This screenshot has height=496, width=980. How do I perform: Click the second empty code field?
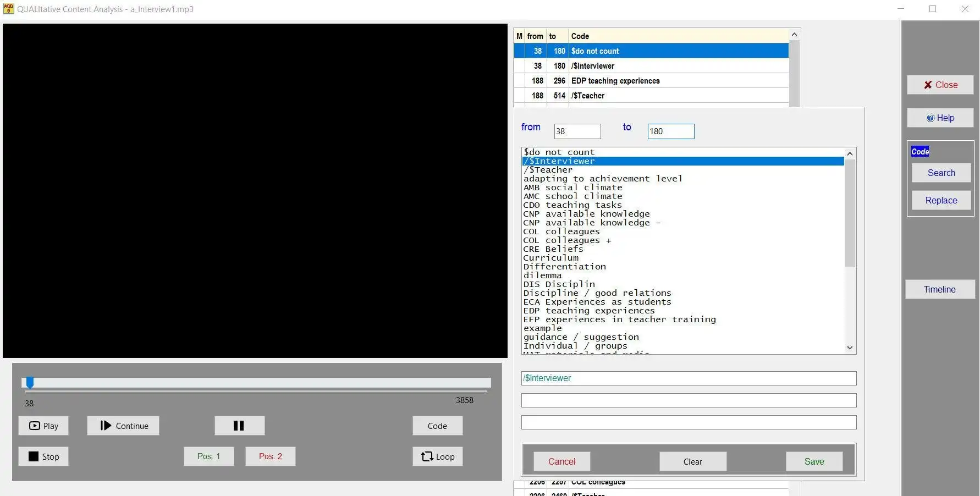click(689, 400)
